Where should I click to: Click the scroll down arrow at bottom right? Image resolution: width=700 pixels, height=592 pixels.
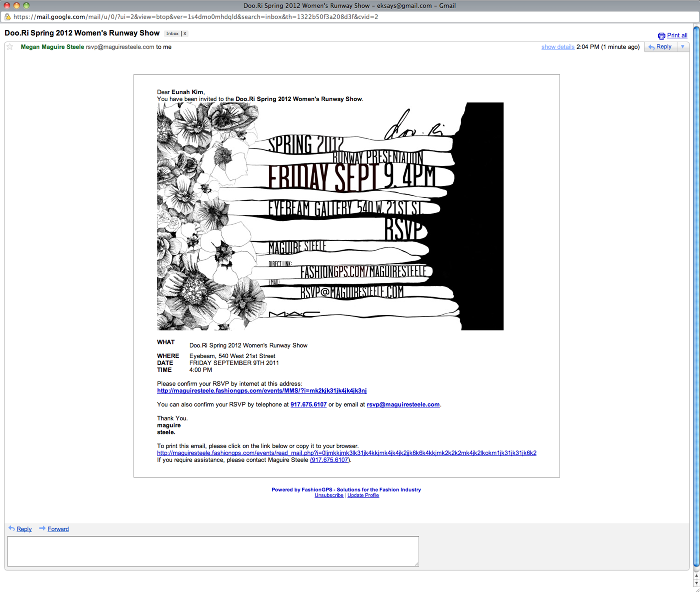pyautogui.click(x=696, y=583)
